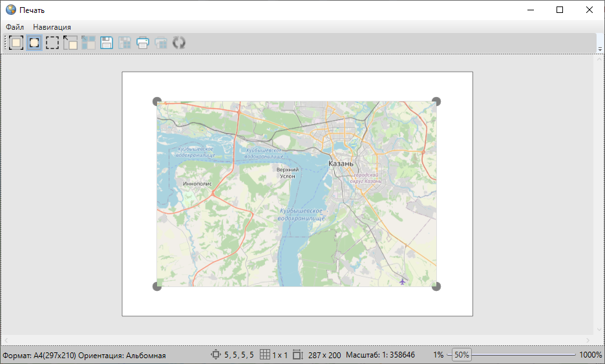Click the circular arrows refresh icon
605x364 pixels.
(179, 43)
